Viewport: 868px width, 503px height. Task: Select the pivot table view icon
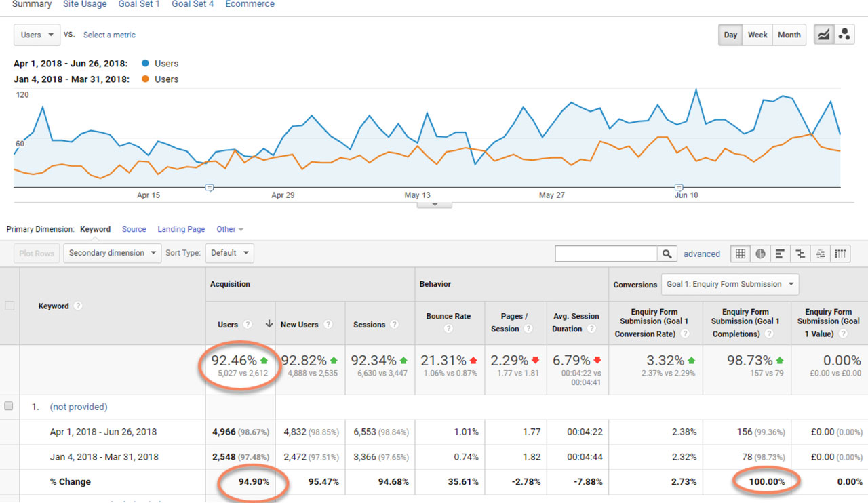840,254
